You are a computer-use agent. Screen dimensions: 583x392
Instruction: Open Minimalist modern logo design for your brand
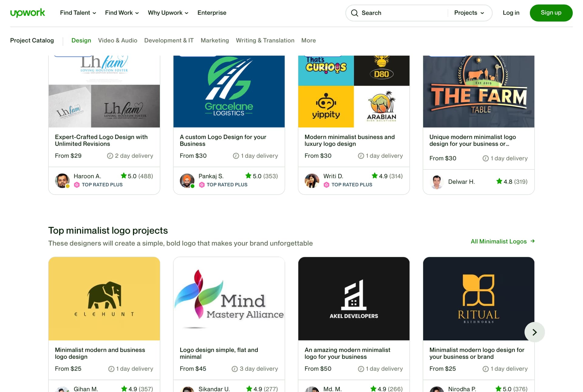click(477, 353)
